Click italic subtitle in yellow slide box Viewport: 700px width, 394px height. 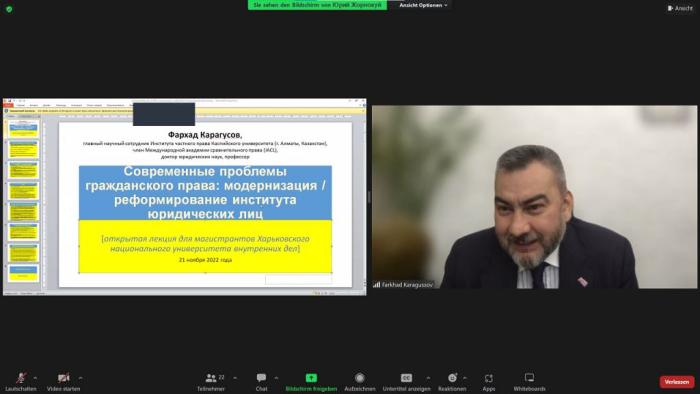(205, 244)
